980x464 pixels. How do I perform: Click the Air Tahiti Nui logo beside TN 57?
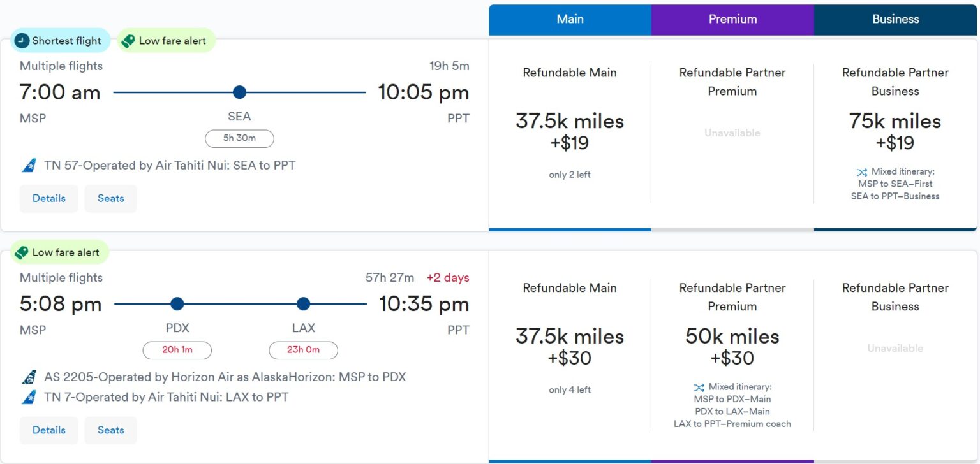click(x=29, y=166)
